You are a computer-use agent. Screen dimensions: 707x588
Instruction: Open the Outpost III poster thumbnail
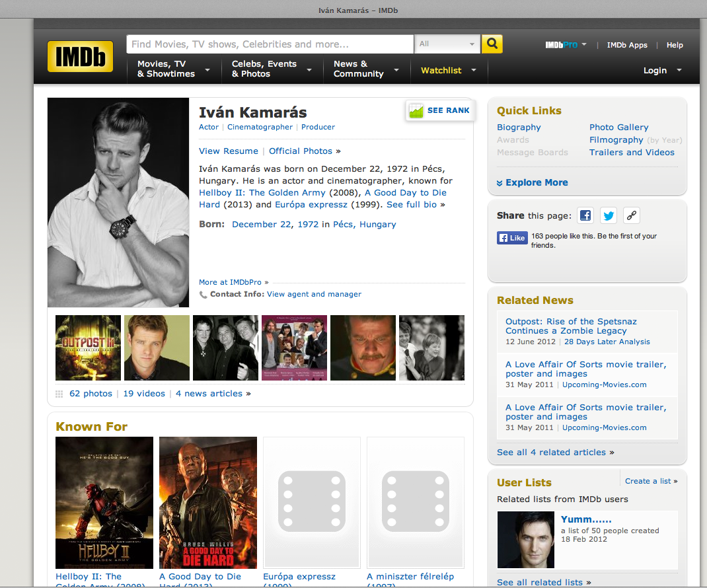tap(88, 348)
